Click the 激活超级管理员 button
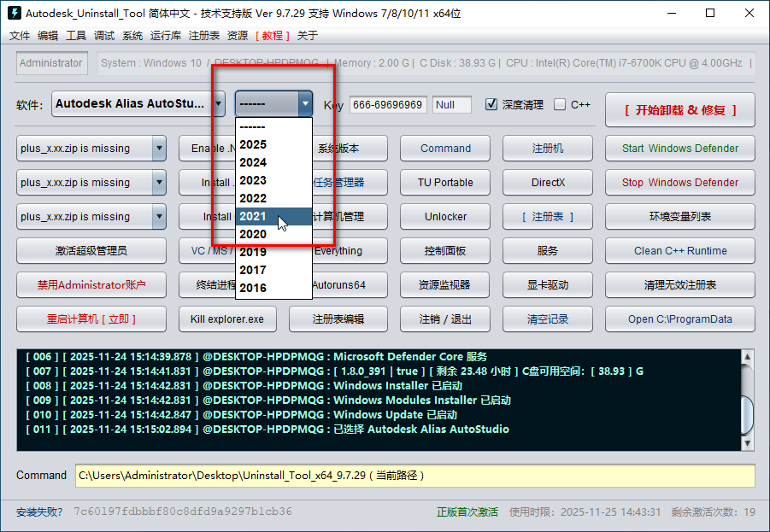This screenshot has height=532, width=770. click(x=91, y=251)
